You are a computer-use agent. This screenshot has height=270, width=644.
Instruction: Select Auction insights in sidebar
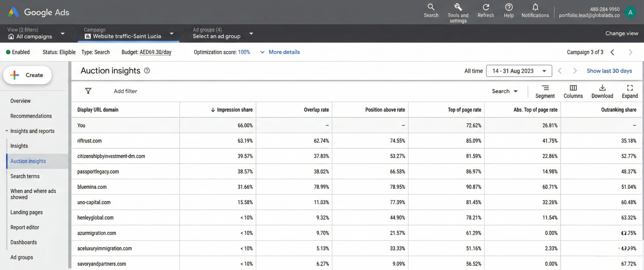[x=28, y=161]
